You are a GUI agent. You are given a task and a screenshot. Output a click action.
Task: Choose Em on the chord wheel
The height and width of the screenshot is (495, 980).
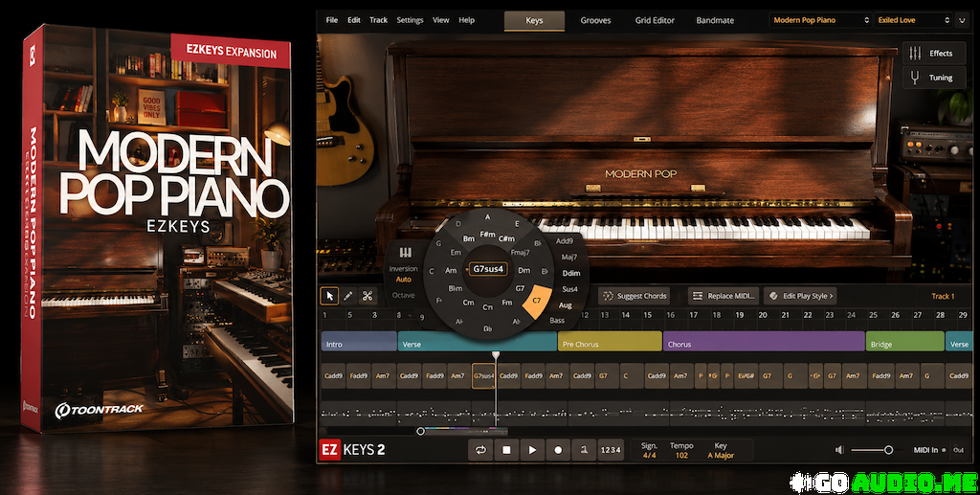coord(456,253)
